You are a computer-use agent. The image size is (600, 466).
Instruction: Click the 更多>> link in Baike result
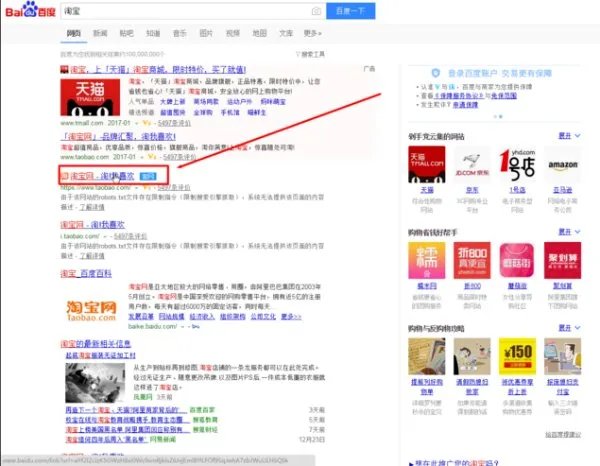[291, 317]
